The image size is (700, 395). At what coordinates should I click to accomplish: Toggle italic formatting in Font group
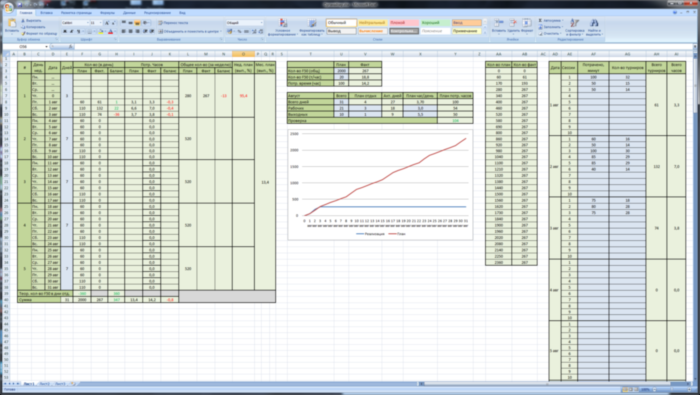point(72,32)
